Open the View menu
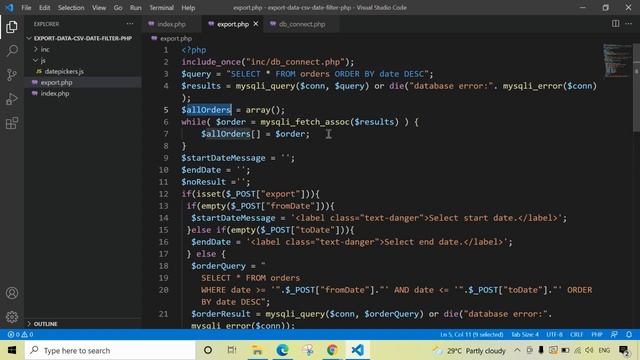Screen dimensions: 640x360 99,8
